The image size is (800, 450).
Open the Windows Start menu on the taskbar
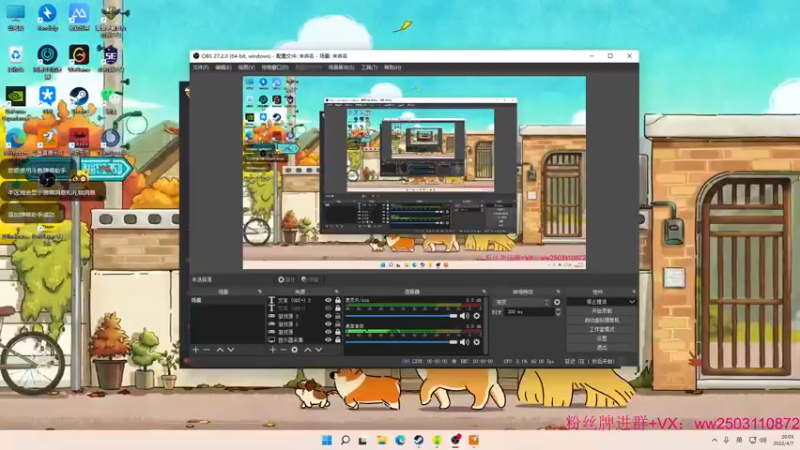(327, 440)
